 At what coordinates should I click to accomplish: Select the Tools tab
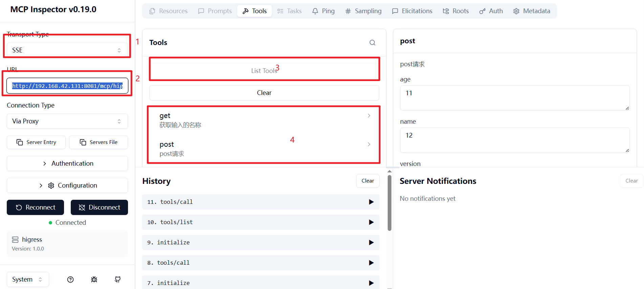[x=255, y=11]
